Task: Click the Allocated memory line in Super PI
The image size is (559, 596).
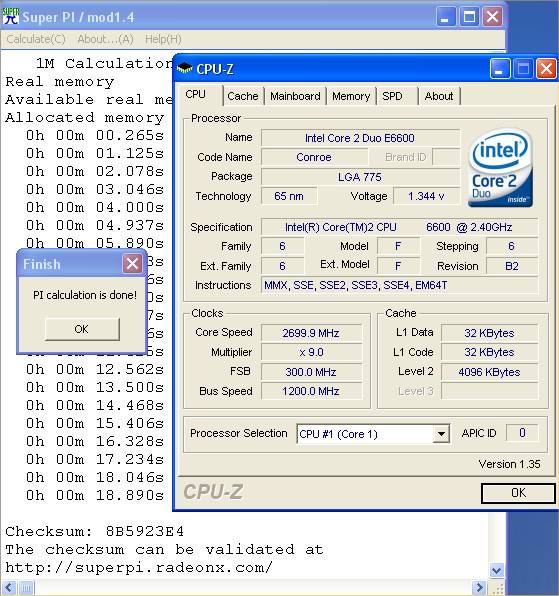Action: click(x=85, y=117)
